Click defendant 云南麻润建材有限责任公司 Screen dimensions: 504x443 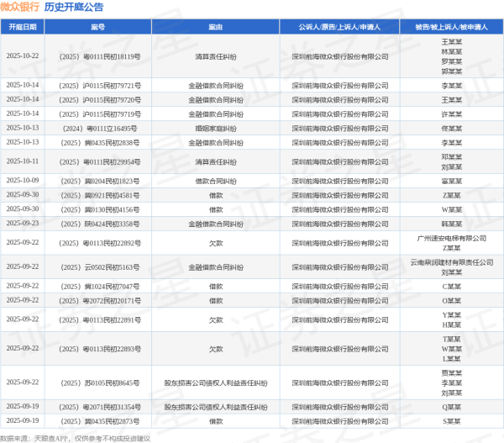[451, 262]
